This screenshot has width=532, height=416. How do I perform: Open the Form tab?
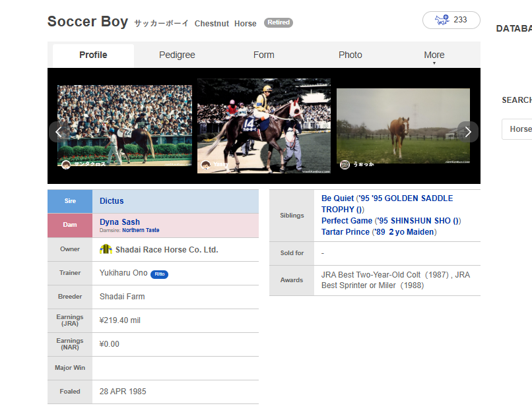[x=263, y=55]
